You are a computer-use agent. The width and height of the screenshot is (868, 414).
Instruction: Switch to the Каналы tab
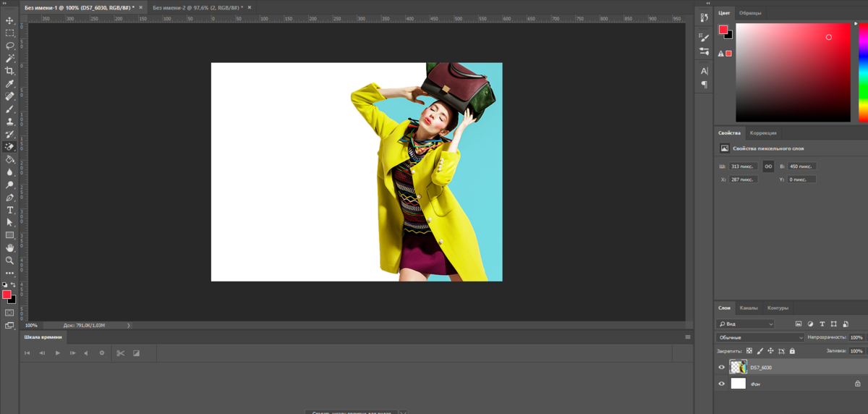click(x=749, y=308)
